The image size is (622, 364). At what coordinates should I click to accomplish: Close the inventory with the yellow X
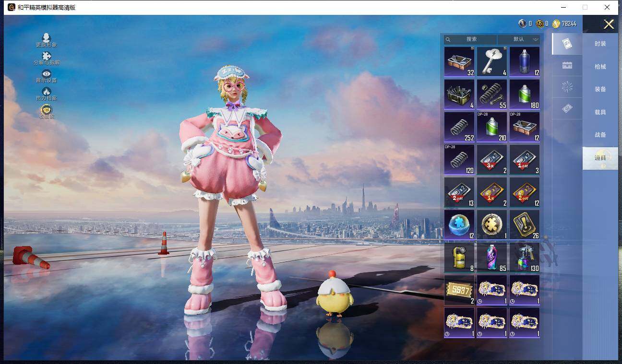click(x=609, y=24)
